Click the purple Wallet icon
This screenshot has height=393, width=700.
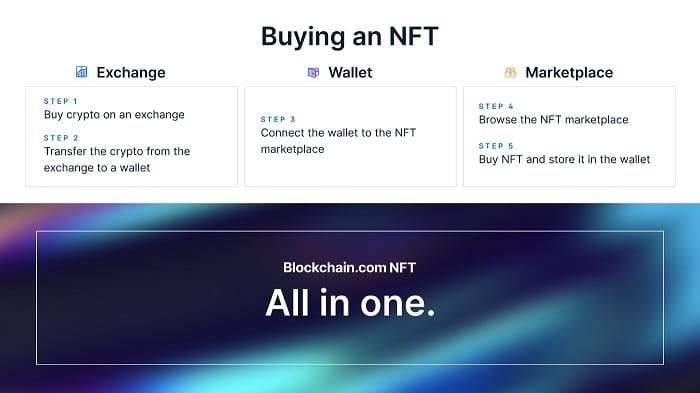(313, 72)
